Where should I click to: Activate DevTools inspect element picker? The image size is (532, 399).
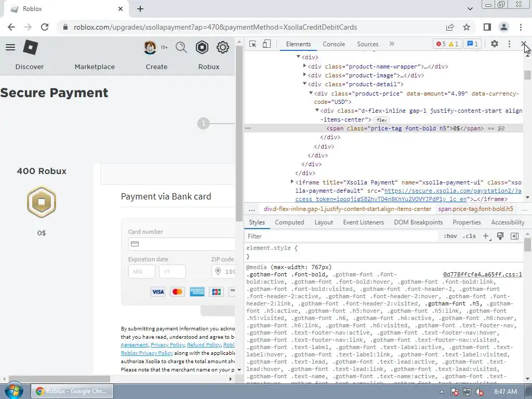tap(252, 44)
